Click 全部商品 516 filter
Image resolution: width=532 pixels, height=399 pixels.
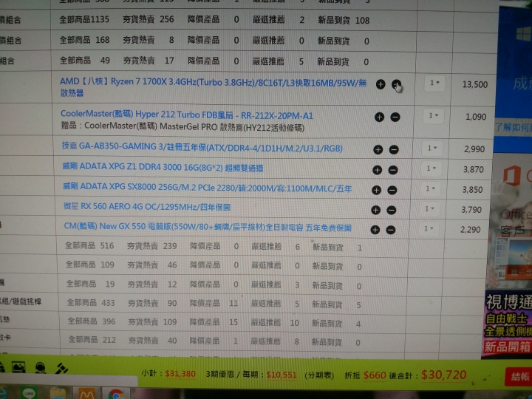pos(89,245)
